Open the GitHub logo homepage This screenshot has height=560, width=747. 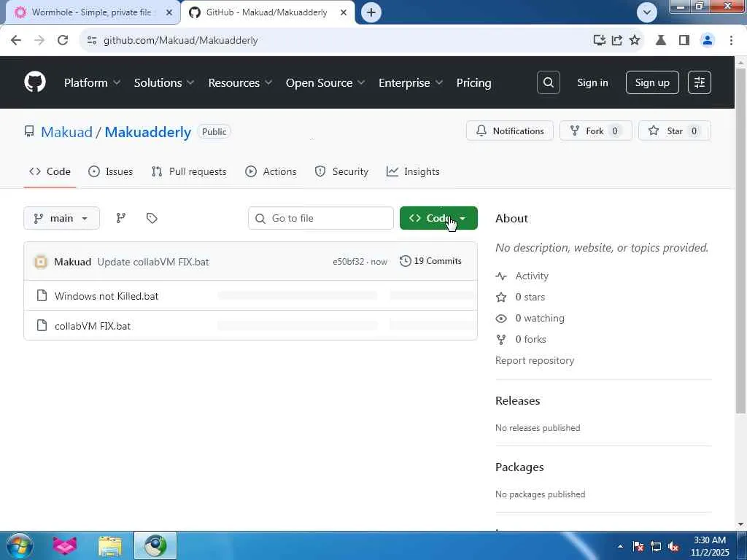coord(35,82)
